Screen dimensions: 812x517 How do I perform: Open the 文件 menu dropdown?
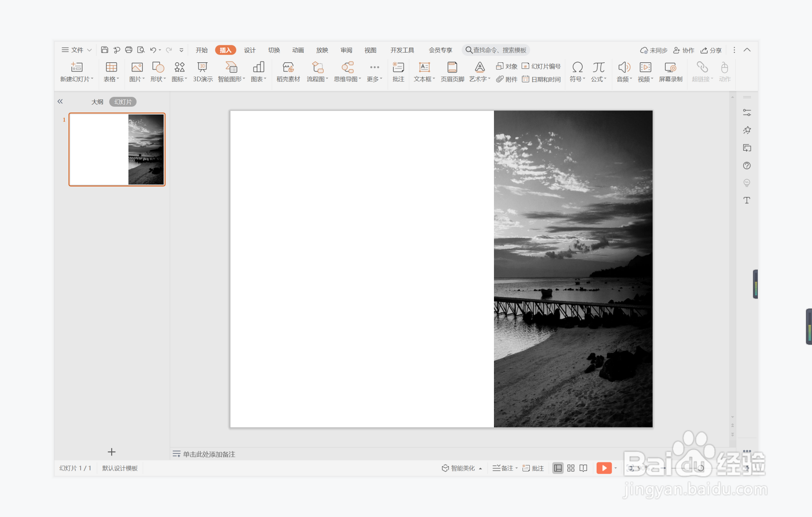[77, 50]
